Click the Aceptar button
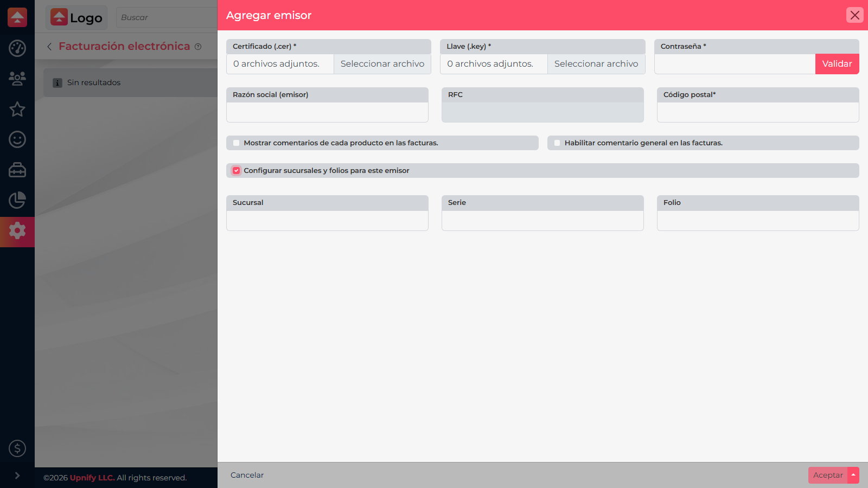The width and height of the screenshot is (868, 488). (828, 475)
